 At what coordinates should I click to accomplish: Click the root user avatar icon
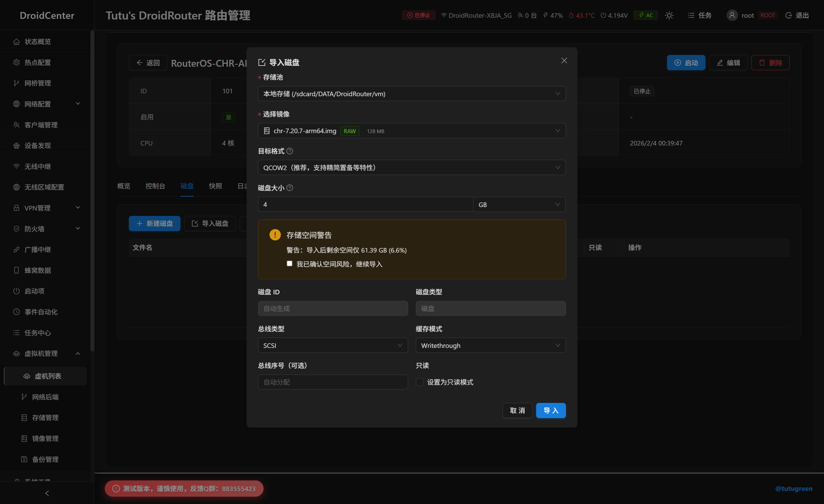click(x=732, y=15)
